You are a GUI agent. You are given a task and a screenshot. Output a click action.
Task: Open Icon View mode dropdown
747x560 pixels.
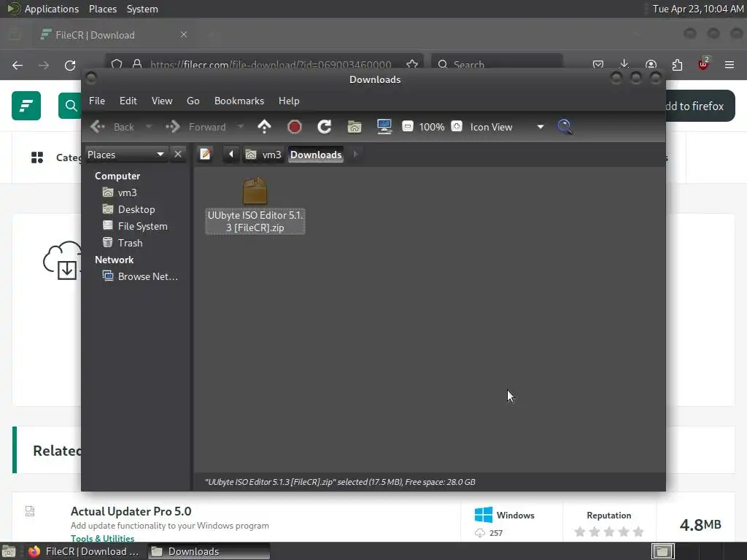(506, 127)
